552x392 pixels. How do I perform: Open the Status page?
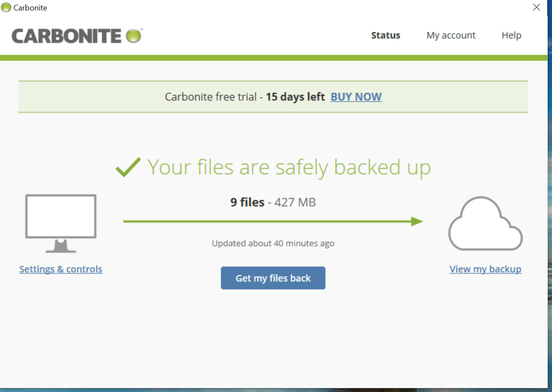pos(385,35)
